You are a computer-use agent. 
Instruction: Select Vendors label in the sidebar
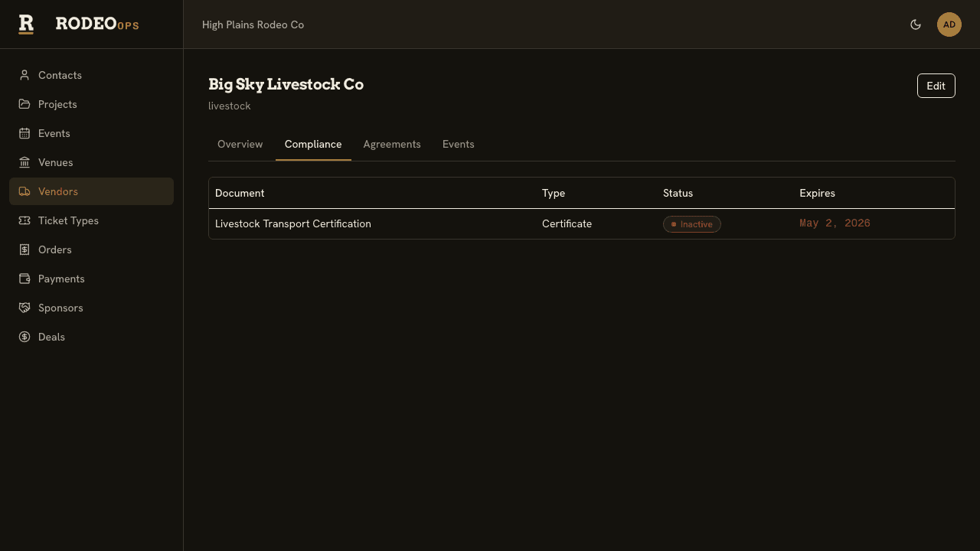58,191
